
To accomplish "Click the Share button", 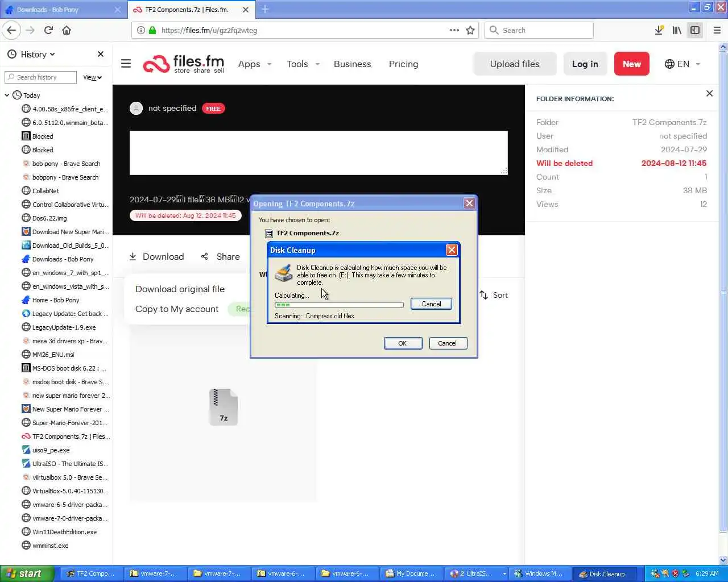I will (x=221, y=256).
